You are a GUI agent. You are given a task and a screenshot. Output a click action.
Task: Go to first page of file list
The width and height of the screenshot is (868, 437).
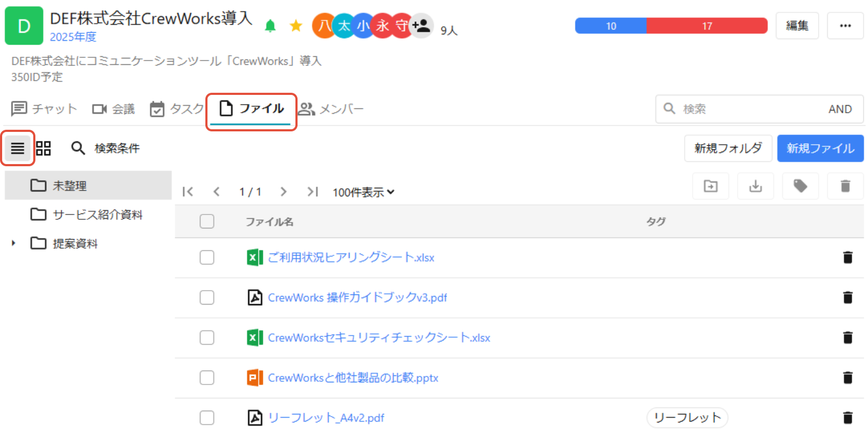tap(188, 191)
